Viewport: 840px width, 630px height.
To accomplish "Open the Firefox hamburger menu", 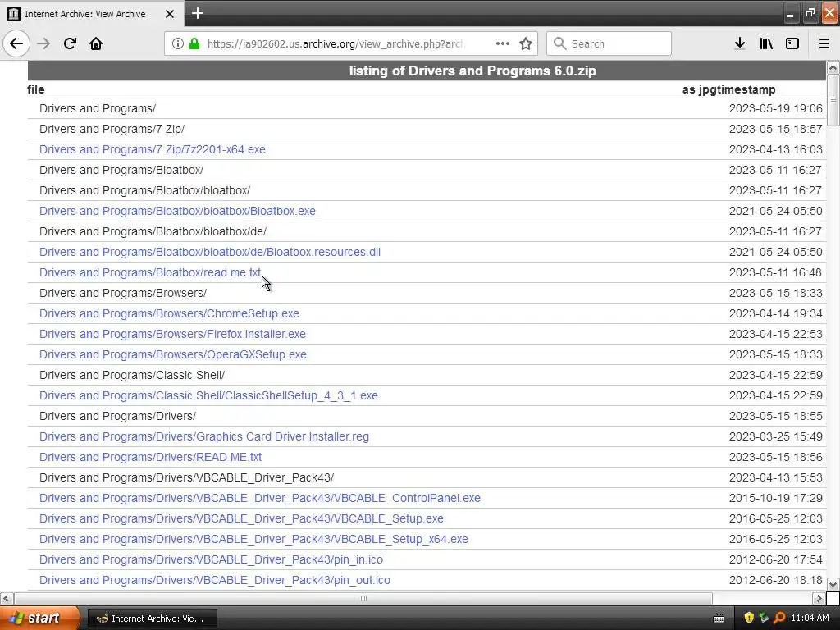I will click(x=824, y=43).
